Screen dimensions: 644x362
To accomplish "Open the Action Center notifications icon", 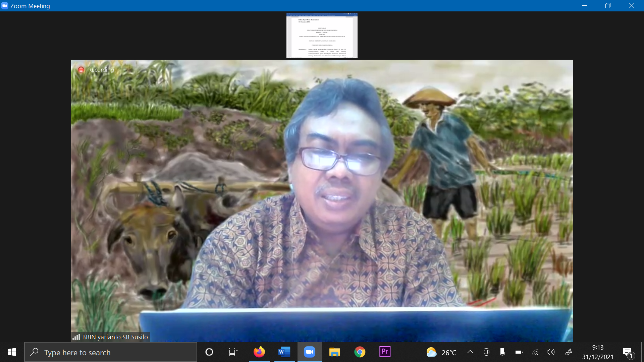I will coord(628,353).
